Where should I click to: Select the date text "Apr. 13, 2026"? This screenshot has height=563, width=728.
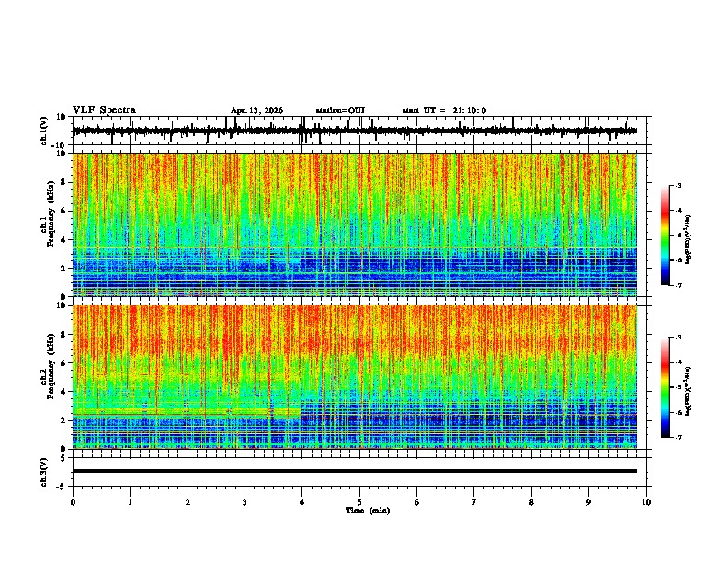[x=256, y=110]
